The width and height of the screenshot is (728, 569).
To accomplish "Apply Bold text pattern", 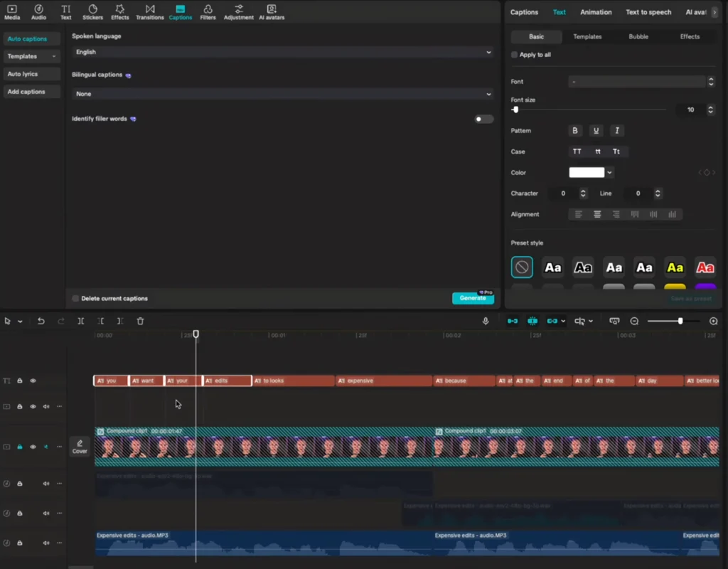I will [x=575, y=131].
